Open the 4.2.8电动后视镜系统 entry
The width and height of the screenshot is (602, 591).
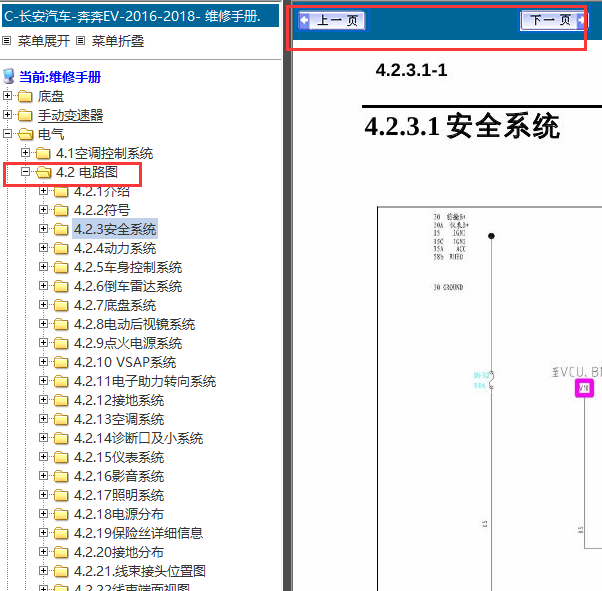[x=134, y=324]
